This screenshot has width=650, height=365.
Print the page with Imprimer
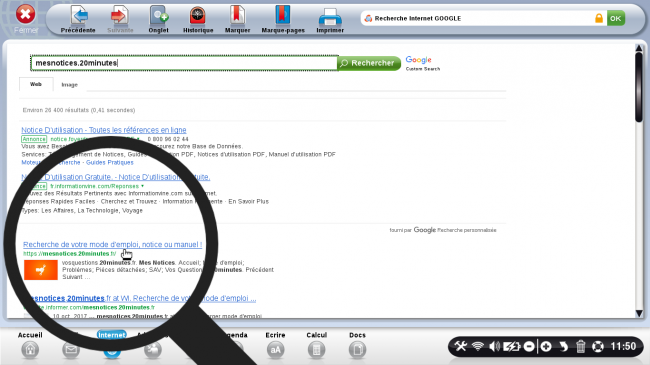330,19
